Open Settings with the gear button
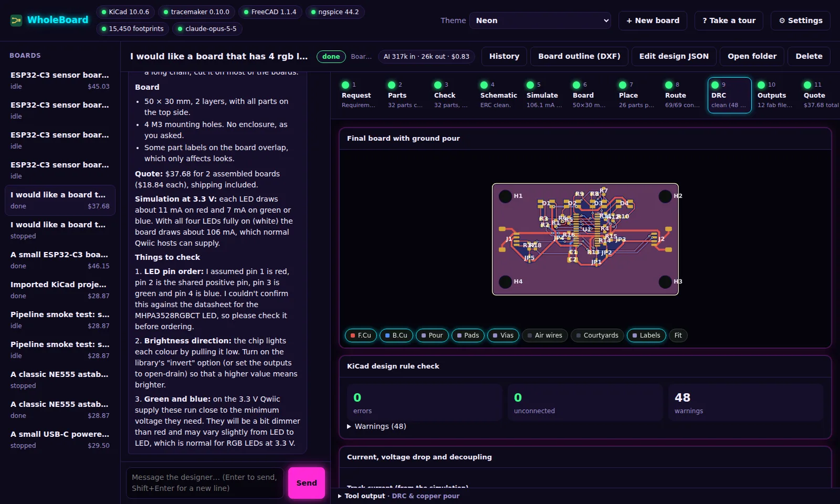Viewport: 840px width, 504px height. click(801, 20)
